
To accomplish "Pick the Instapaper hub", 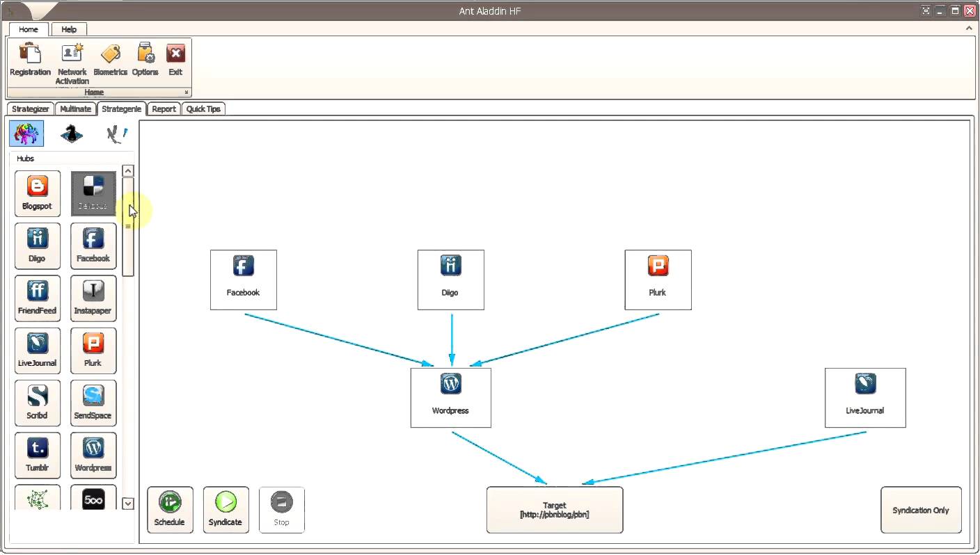I will [93, 298].
